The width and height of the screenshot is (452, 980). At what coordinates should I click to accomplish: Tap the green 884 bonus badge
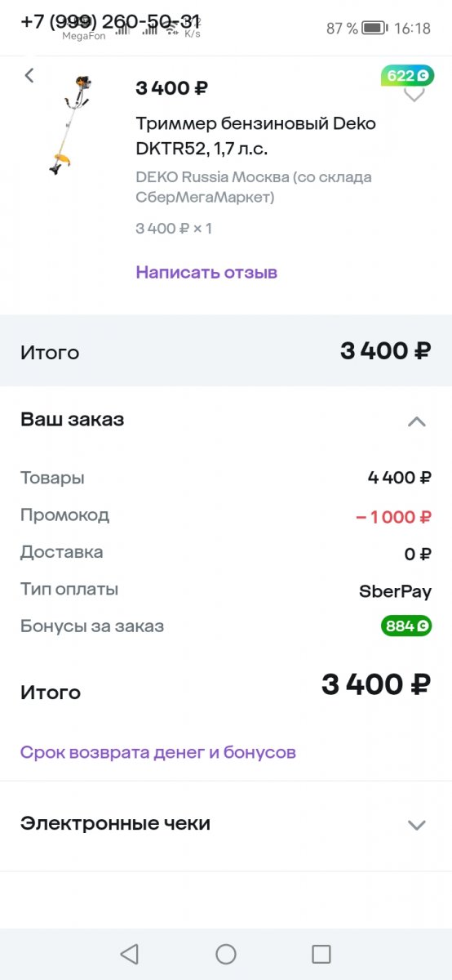click(x=405, y=626)
